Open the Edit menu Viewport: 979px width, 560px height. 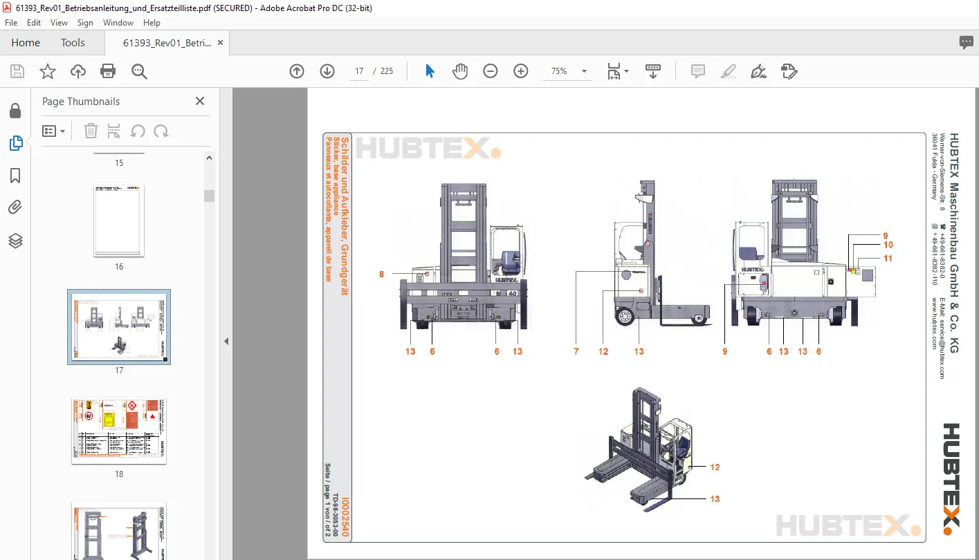click(34, 23)
